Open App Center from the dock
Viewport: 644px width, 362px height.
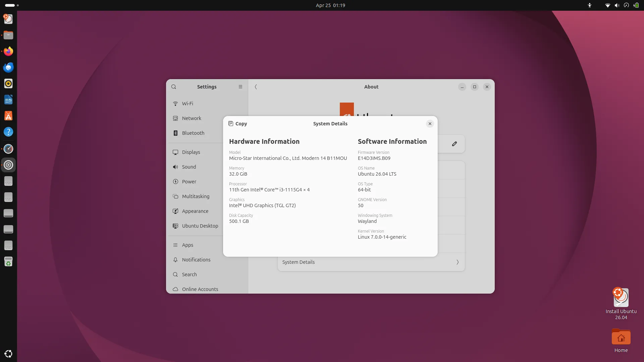[x=8, y=116]
